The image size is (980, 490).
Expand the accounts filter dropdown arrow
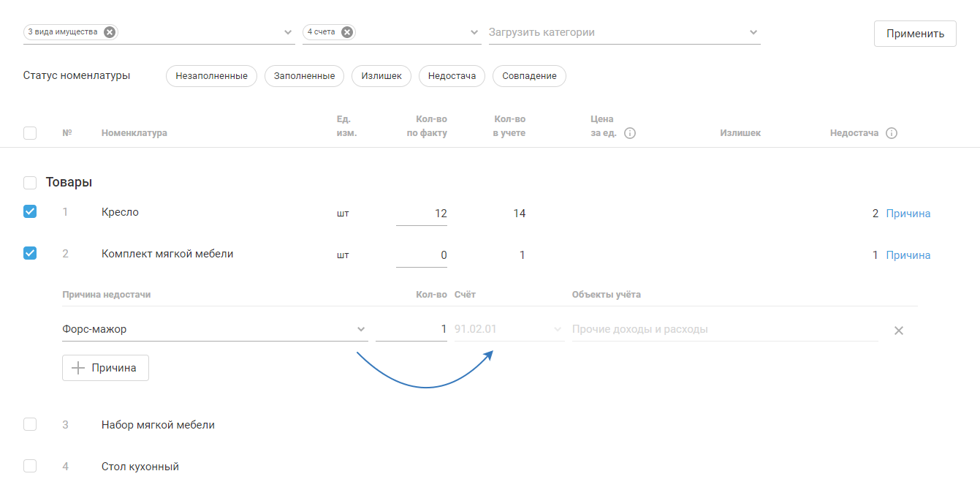[474, 33]
